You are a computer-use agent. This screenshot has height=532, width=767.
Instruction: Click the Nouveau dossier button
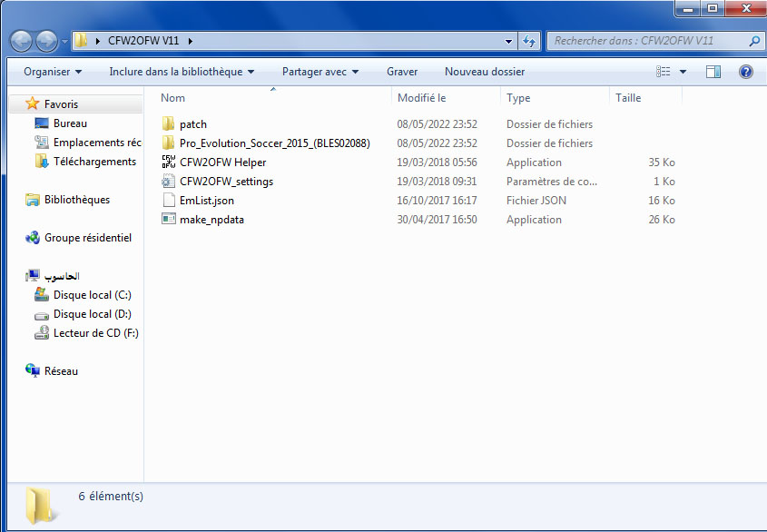484,72
